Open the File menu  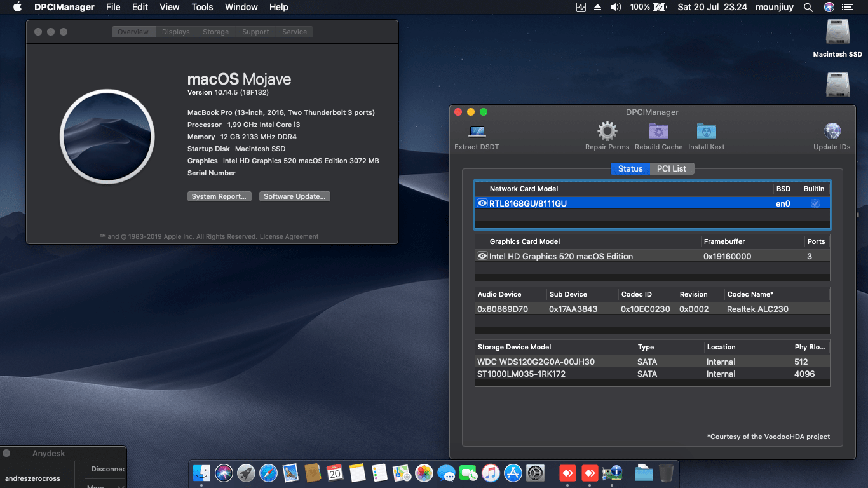point(113,7)
